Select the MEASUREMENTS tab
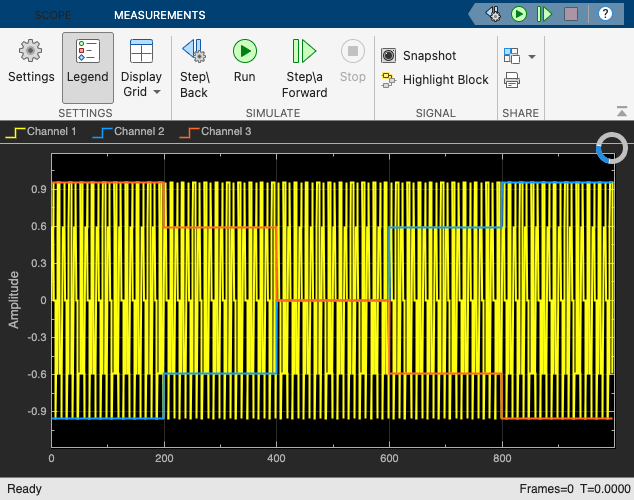 (x=159, y=15)
